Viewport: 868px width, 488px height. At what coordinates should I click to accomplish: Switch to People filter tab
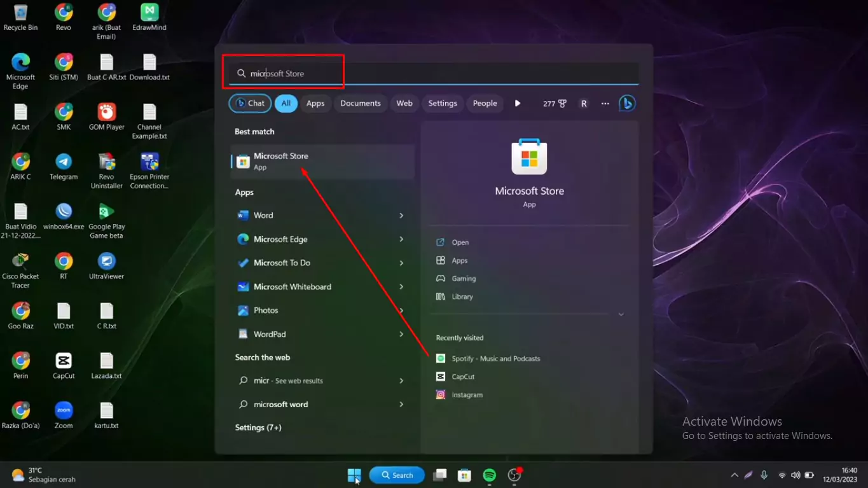click(485, 103)
